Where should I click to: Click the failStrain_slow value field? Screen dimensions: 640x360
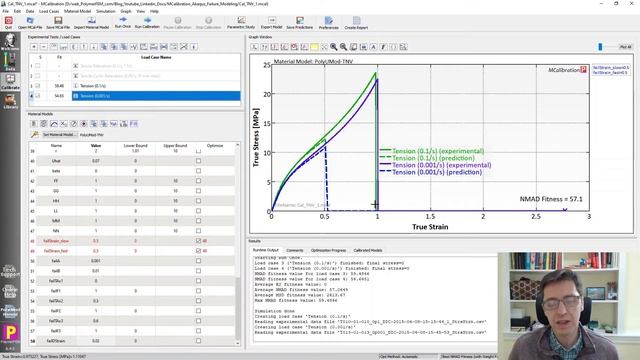click(96, 241)
